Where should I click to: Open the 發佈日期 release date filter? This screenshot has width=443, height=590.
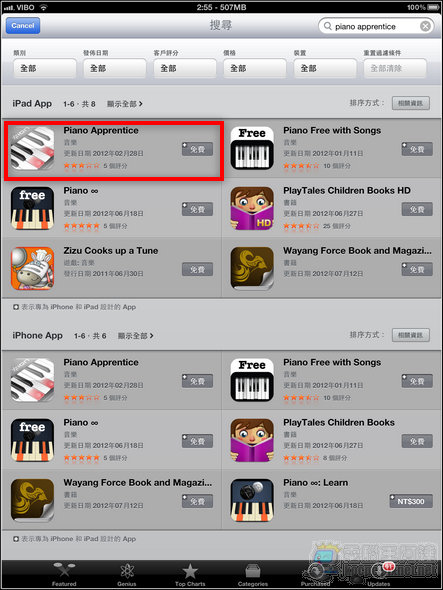[114, 68]
